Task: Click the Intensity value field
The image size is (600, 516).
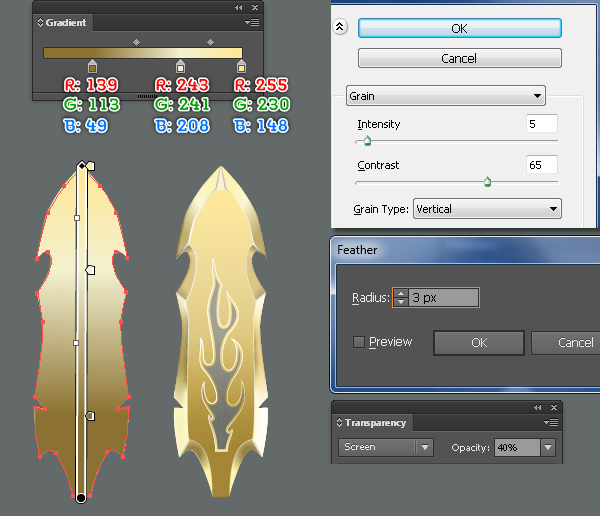Action: [x=541, y=124]
